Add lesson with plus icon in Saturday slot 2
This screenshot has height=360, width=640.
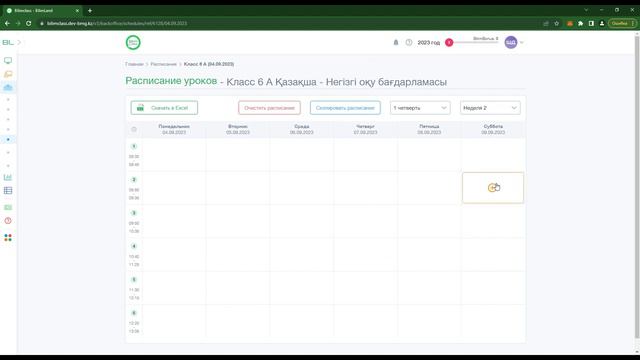click(x=492, y=188)
